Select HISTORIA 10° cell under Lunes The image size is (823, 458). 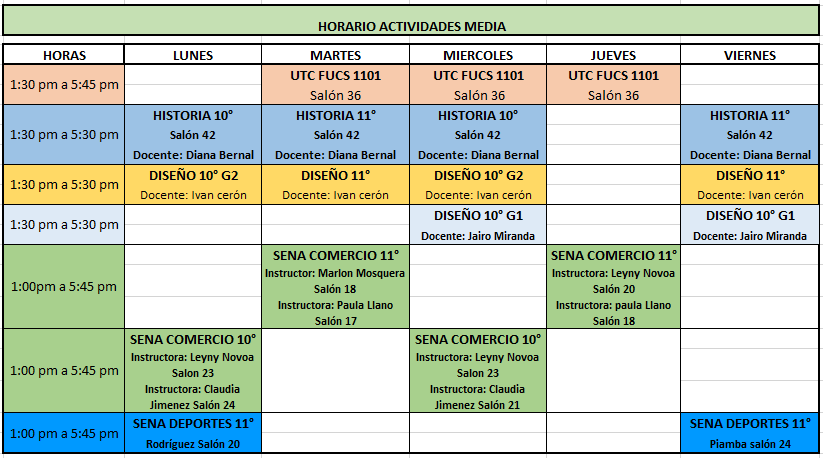pos(193,115)
